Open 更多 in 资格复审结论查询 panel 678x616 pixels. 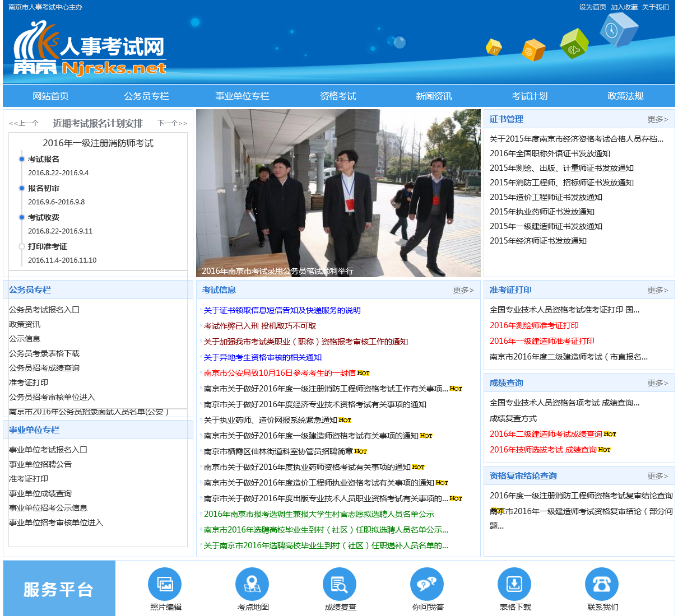[658, 476]
